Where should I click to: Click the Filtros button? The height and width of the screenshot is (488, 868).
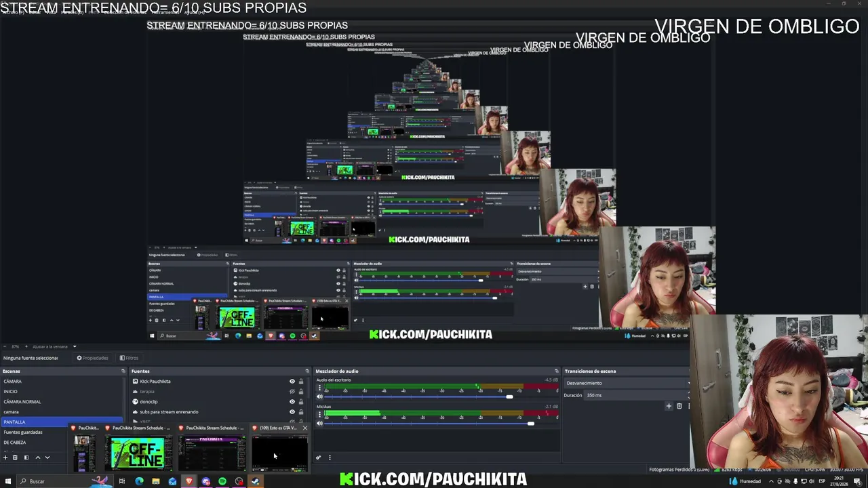(129, 358)
